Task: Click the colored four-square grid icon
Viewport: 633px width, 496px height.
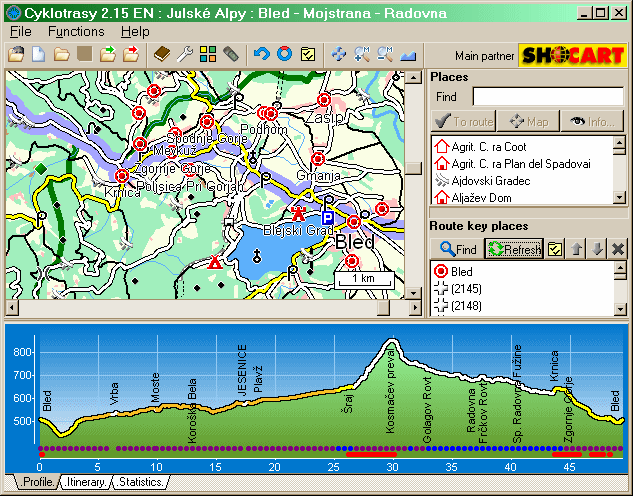Action: [x=208, y=54]
